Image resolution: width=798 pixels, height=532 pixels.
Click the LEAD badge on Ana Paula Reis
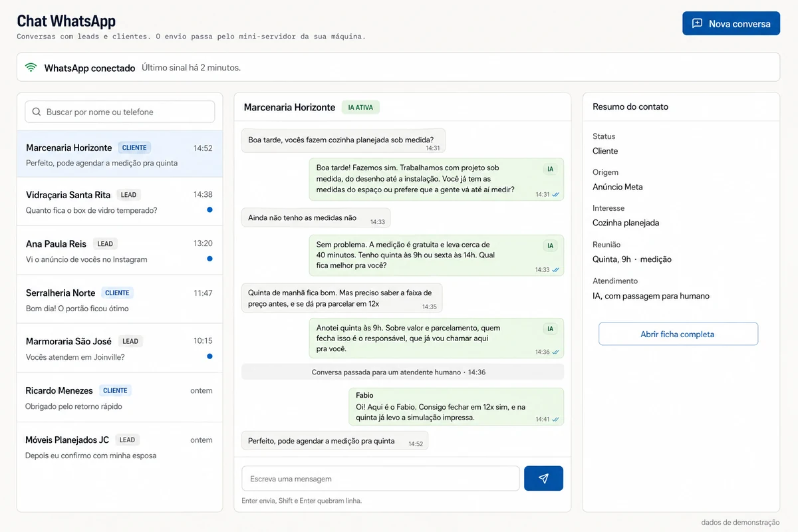[x=105, y=243]
